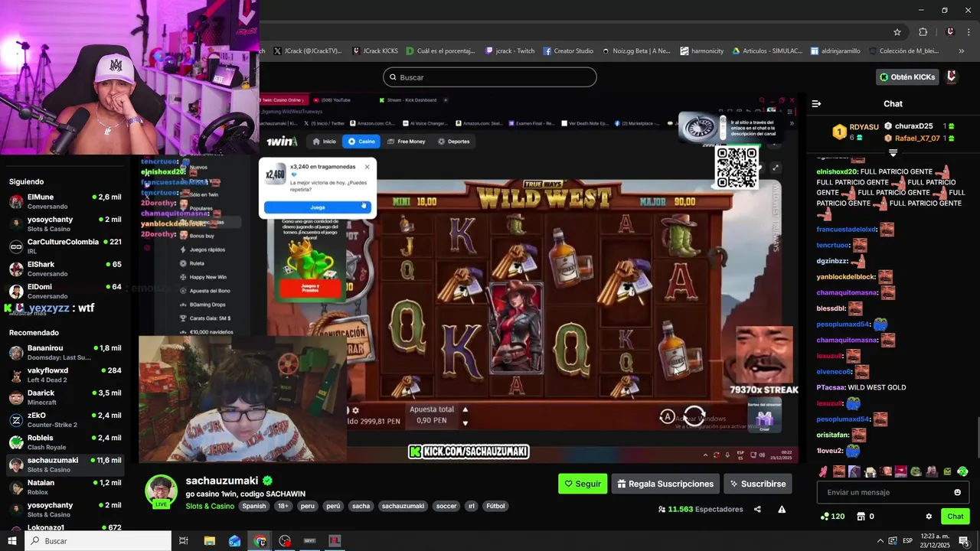980x551 pixels.
Task: Open zEkO Counter-Strike 2 channel
Action: [x=65, y=419]
